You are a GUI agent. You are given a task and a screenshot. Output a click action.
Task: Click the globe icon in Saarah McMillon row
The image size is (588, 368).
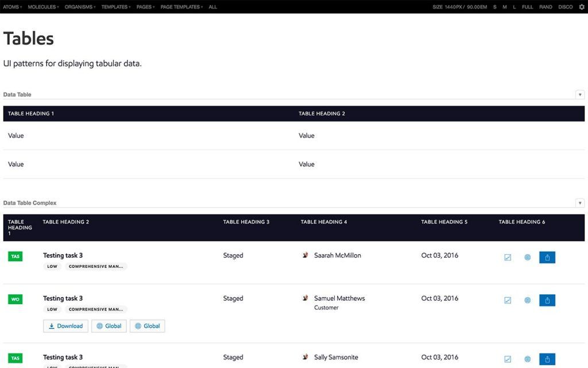pos(527,258)
